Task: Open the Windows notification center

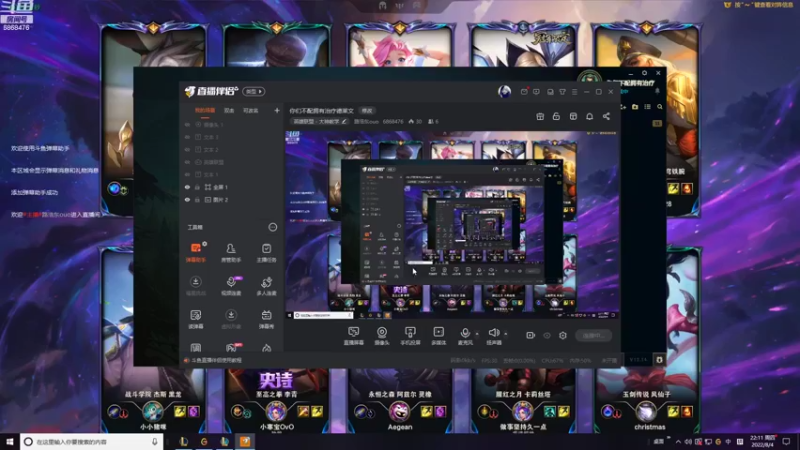Action: point(786,441)
